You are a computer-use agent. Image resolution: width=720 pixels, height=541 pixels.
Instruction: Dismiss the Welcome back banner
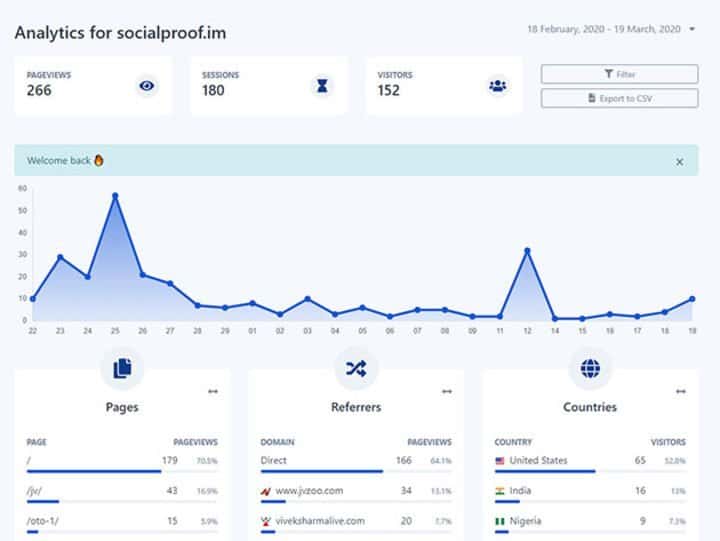(680, 161)
